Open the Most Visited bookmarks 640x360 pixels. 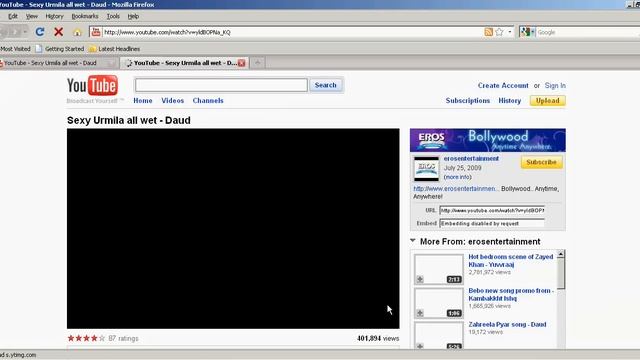15,49
